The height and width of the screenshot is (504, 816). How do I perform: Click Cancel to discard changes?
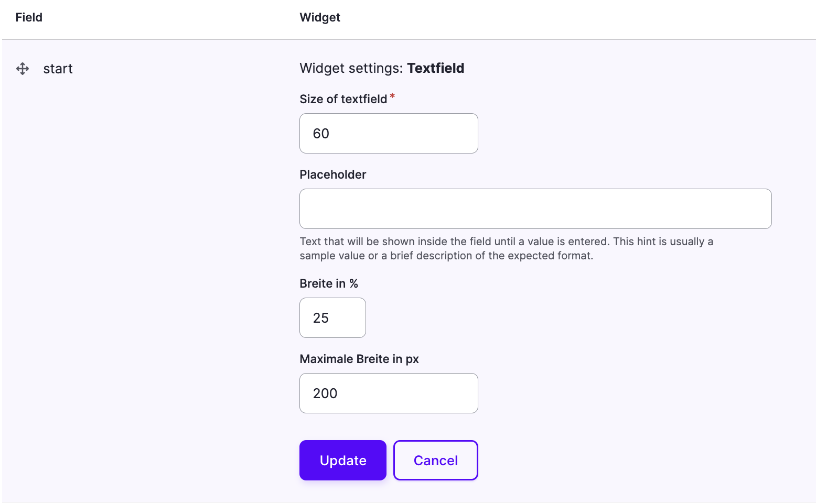(435, 460)
